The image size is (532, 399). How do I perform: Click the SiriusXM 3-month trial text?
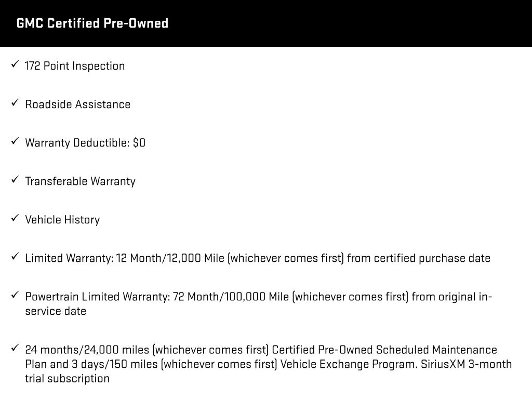click(465, 364)
